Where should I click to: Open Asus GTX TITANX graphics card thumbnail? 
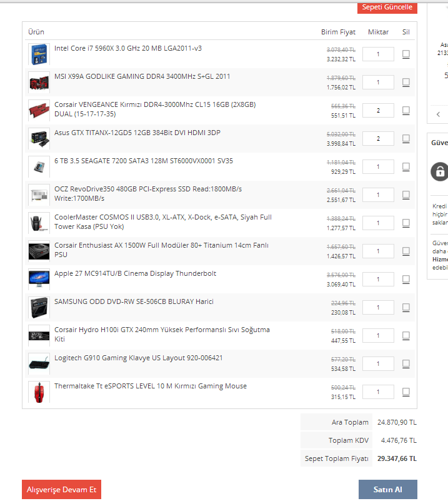[x=39, y=138]
